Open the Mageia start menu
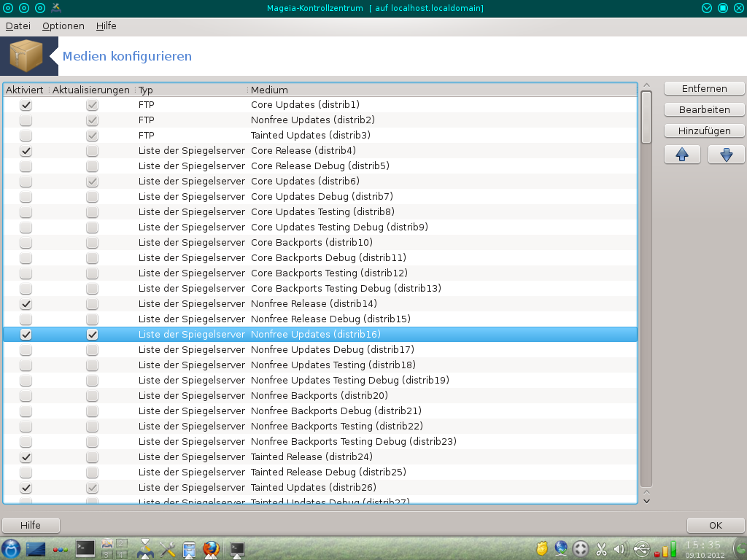Image resolution: width=747 pixels, height=560 pixels. (x=11, y=548)
